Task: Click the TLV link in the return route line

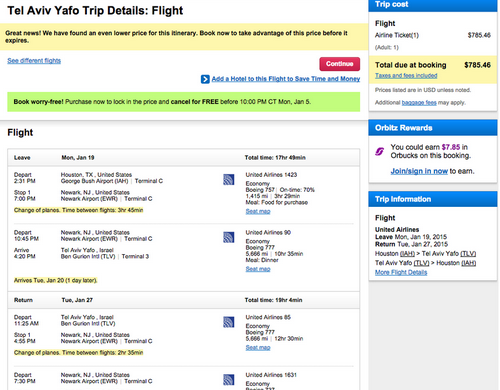Action: pyautogui.click(x=421, y=263)
